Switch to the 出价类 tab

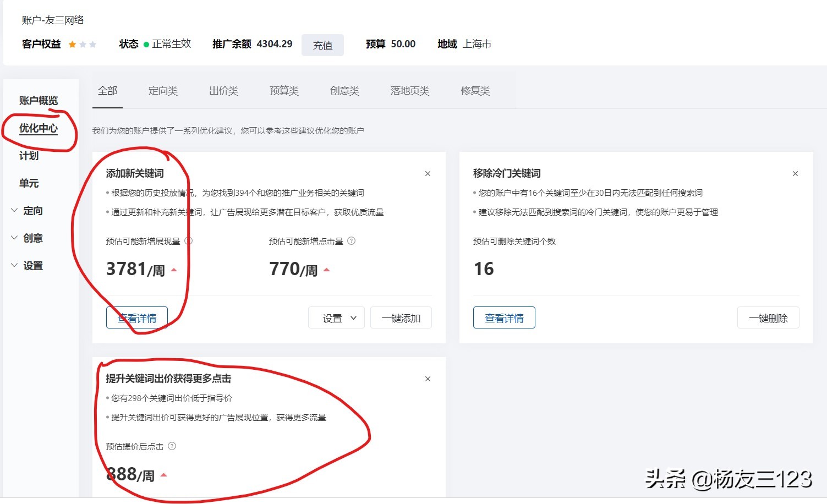coord(223,91)
